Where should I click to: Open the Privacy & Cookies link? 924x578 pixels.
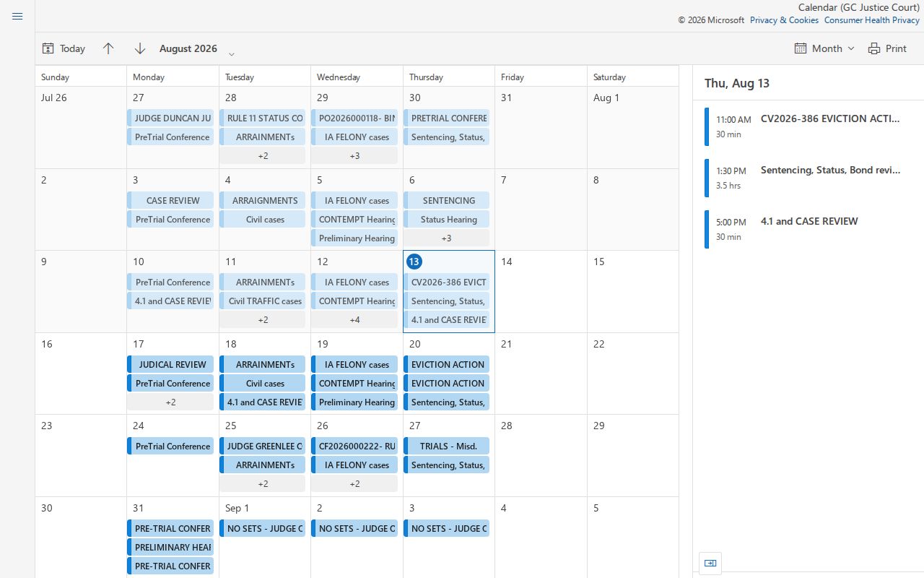[x=784, y=20]
